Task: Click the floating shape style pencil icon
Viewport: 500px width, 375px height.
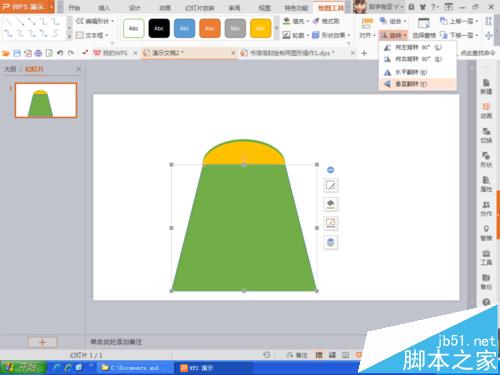Action: [330, 185]
